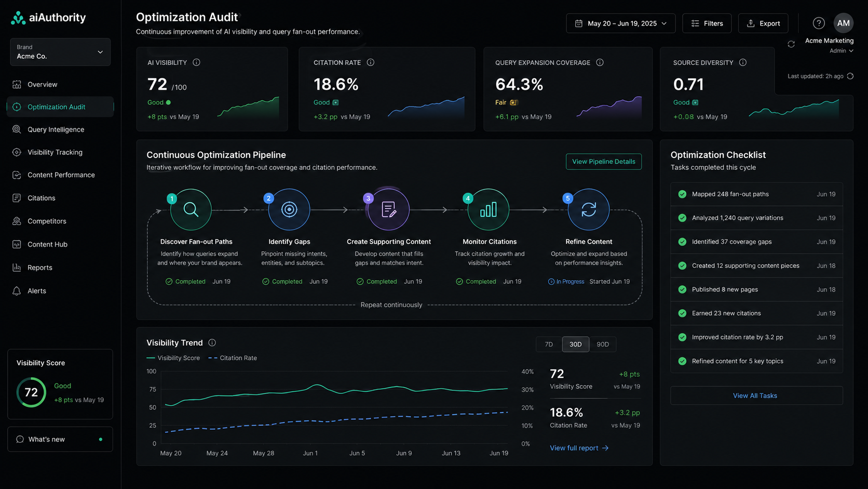Click the Refine Content cycle icon
This screenshot has width=868, height=489.
[589, 209]
